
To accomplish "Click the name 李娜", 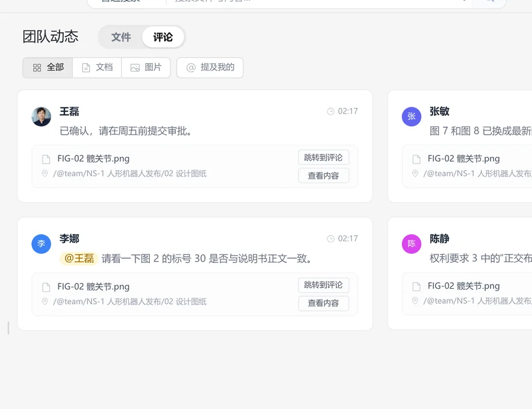I will 69,239.
